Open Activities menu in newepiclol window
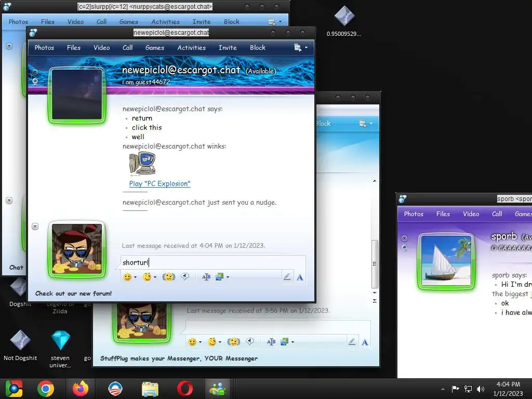Viewport: 532px width, 399px height. [x=191, y=48]
